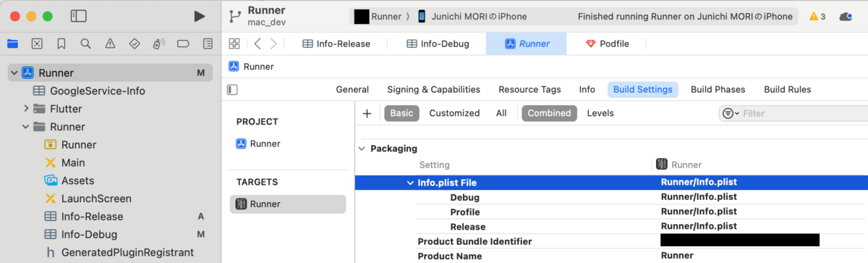
Task: Run the project with the play button
Action: point(200,16)
